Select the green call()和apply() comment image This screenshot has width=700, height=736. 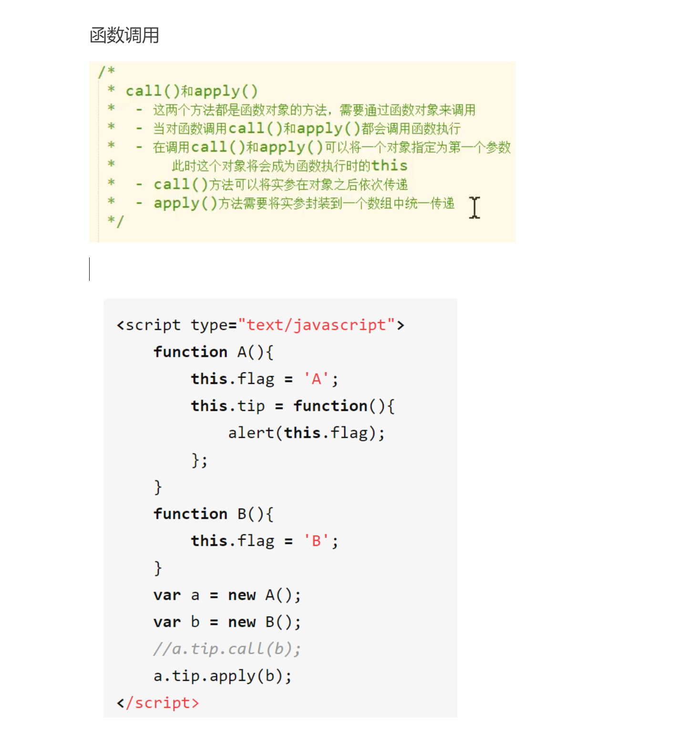(x=302, y=152)
